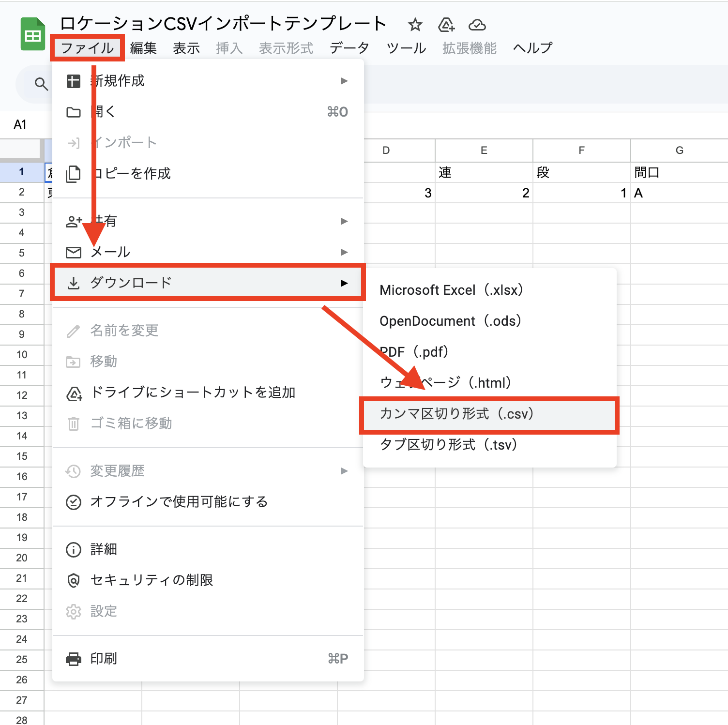Image resolution: width=728 pixels, height=725 pixels.
Task: Open the ファイル menu
Action: pyautogui.click(x=87, y=48)
